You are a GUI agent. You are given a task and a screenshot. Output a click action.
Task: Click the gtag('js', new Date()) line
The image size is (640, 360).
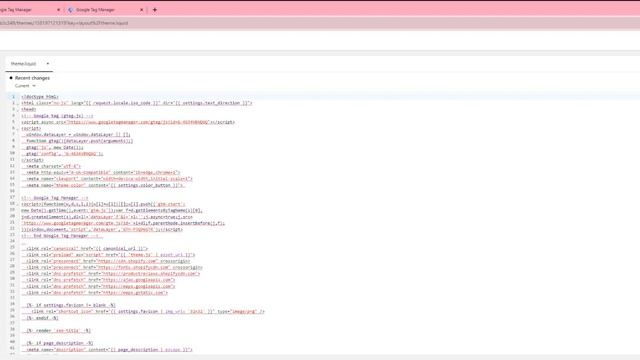[52, 147]
